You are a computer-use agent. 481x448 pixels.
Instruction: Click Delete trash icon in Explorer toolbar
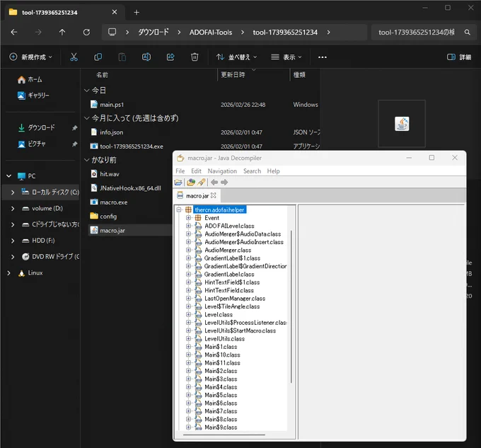tap(195, 57)
